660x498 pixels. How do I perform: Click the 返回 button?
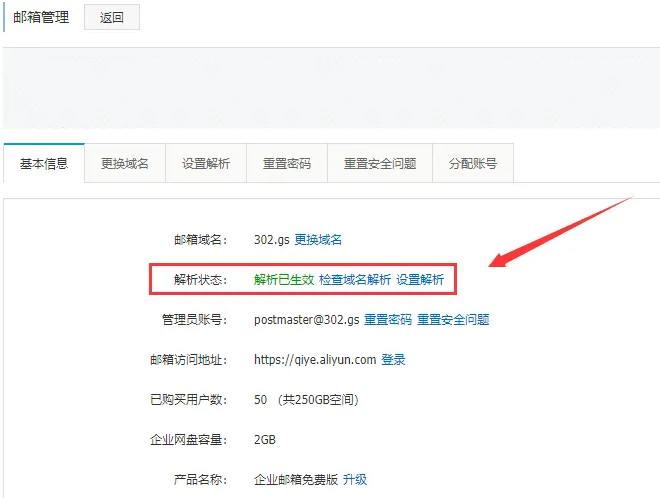111,18
